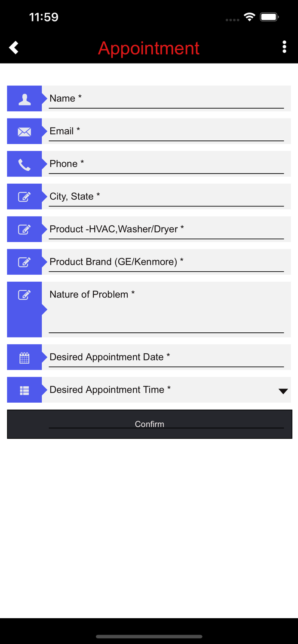Open the three-dot overflow menu
Image resolution: width=298 pixels, height=644 pixels.
(x=284, y=47)
